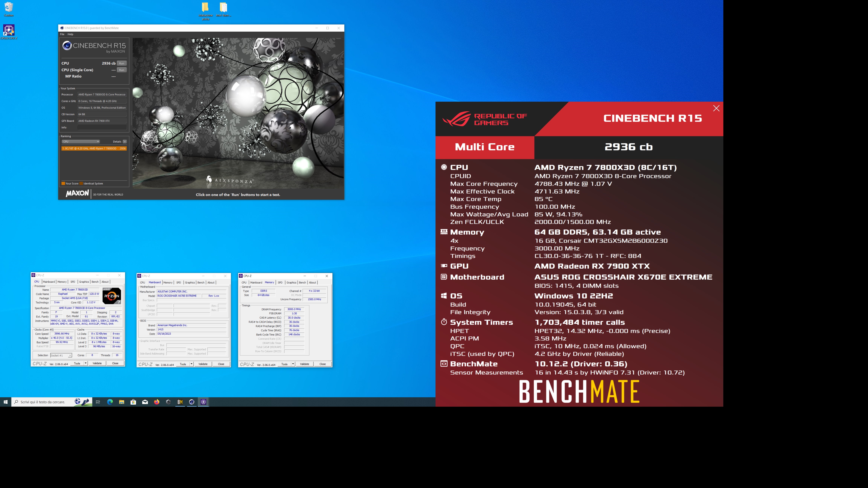Open the CPUID CPU-Z desktop shortcut

[9, 32]
